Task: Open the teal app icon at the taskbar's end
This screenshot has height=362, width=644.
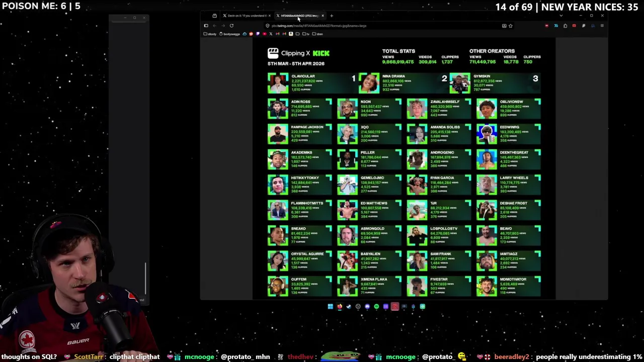Action: 423,306
